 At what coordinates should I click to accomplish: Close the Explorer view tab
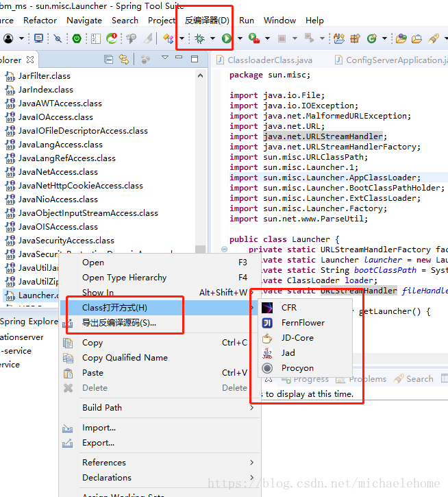[x=30, y=60]
